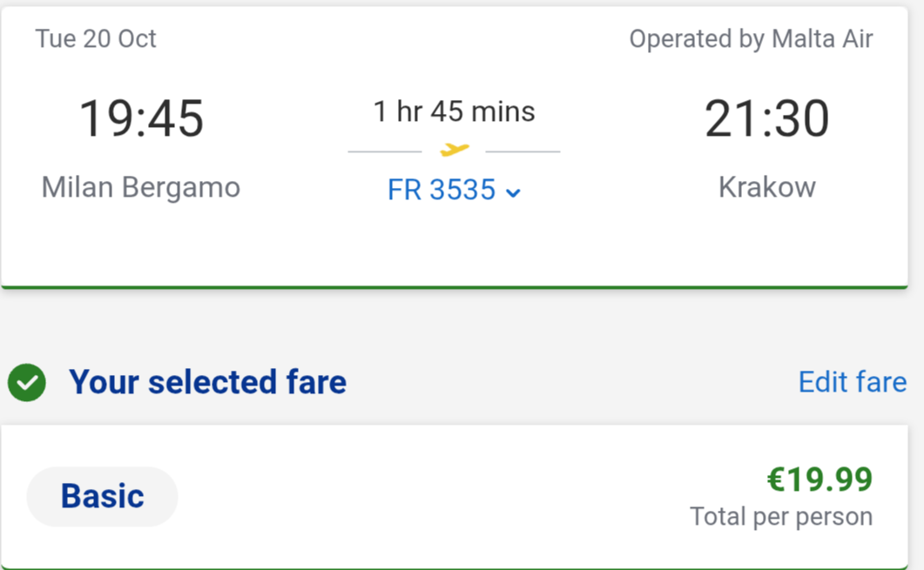Select the Basic fare badge

coord(102,496)
